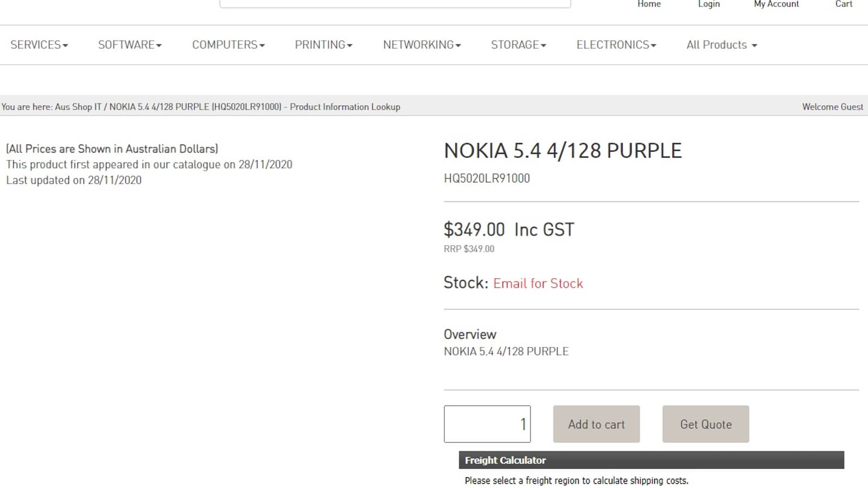Open the NETWORKING menu
The image size is (868, 488).
(422, 45)
